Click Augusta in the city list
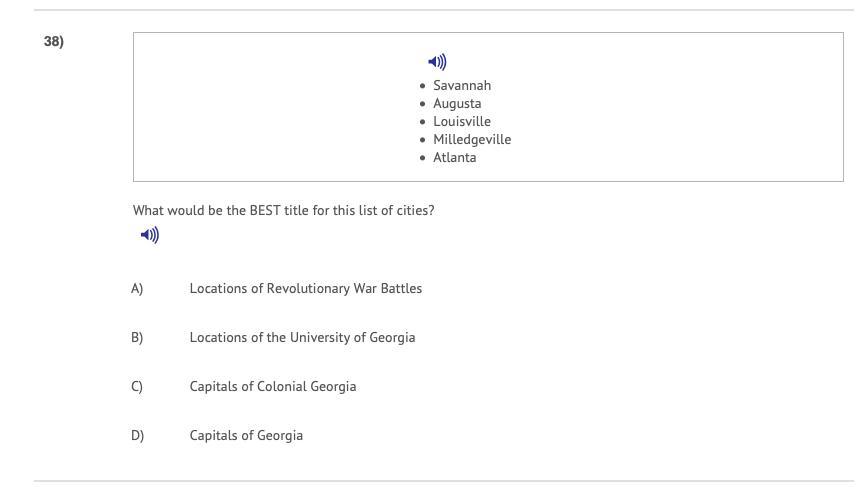Viewport: 858px width, 487px height. coord(457,104)
